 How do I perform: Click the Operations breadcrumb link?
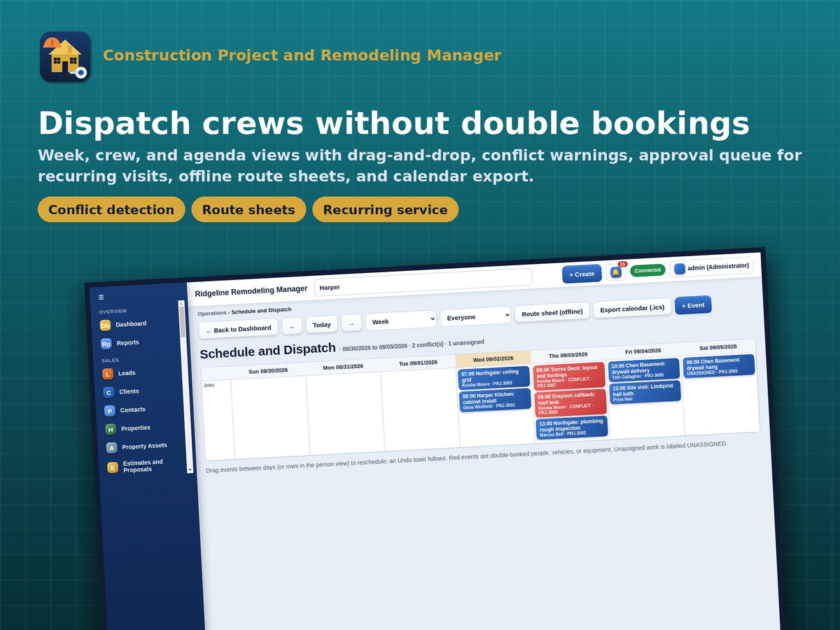tap(212, 313)
